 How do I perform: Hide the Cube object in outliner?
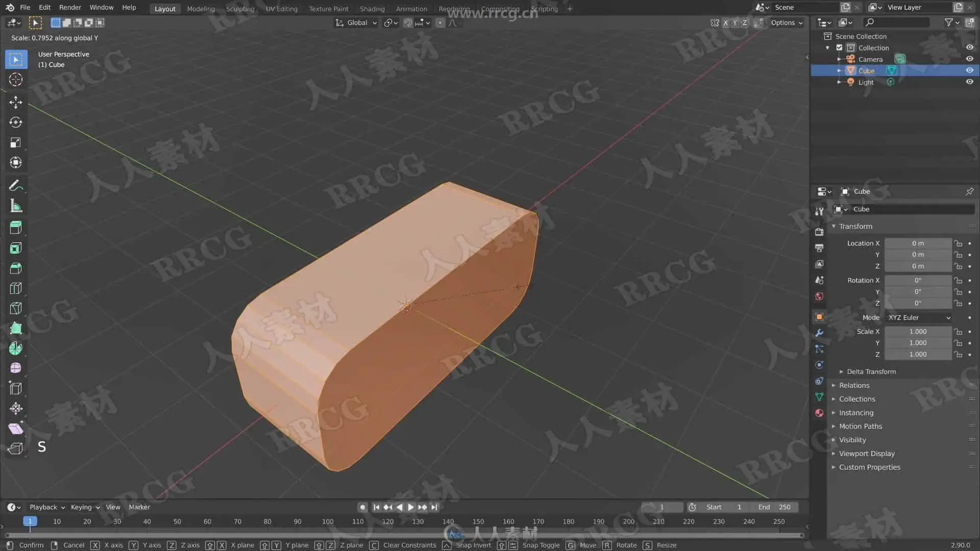969,70
